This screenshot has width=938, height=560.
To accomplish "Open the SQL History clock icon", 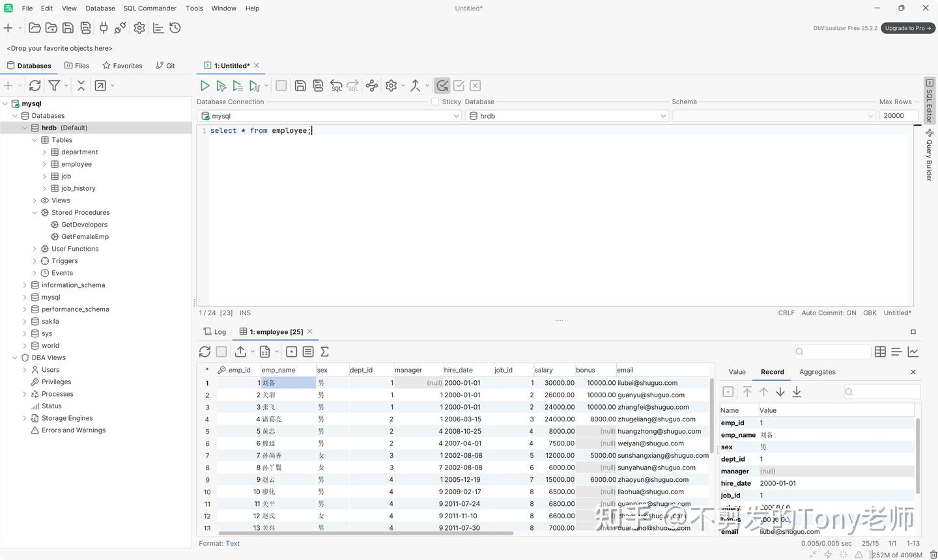I will pyautogui.click(x=175, y=28).
